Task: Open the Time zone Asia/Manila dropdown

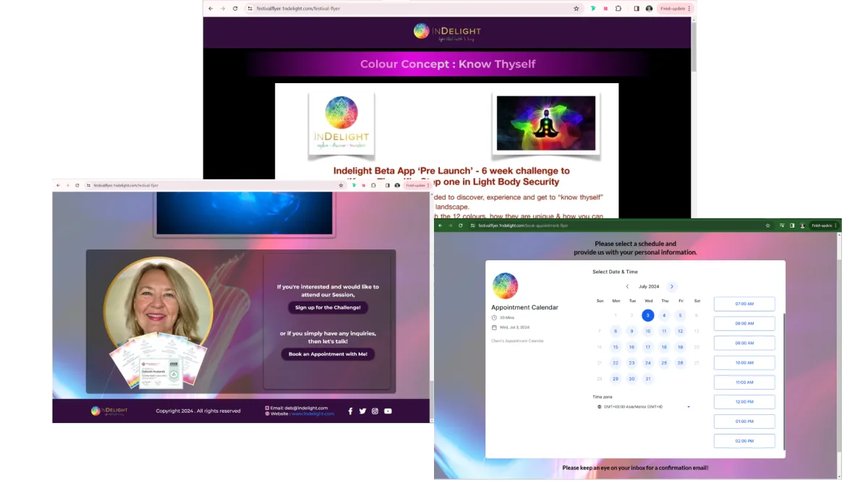Action: click(x=644, y=406)
